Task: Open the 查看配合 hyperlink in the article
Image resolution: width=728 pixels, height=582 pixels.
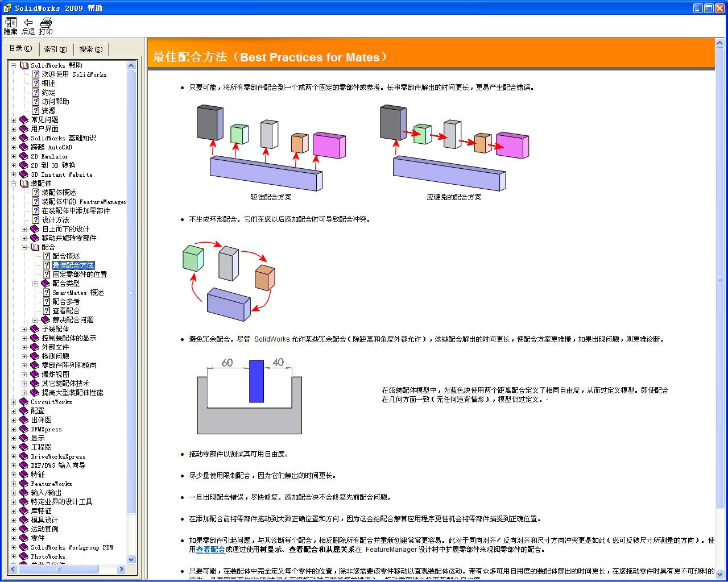Action: [210, 550]
